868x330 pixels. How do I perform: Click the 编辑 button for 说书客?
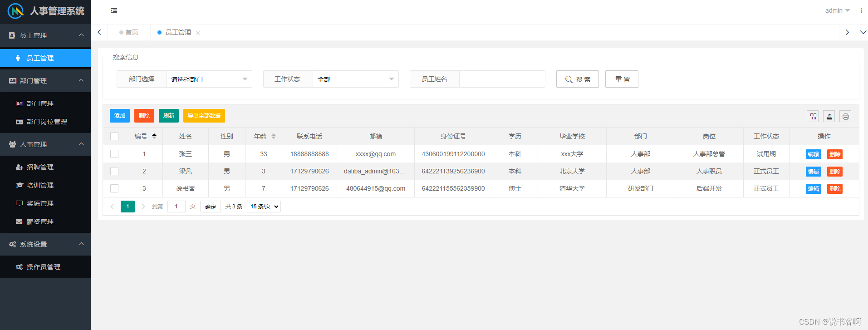[813, 189]
